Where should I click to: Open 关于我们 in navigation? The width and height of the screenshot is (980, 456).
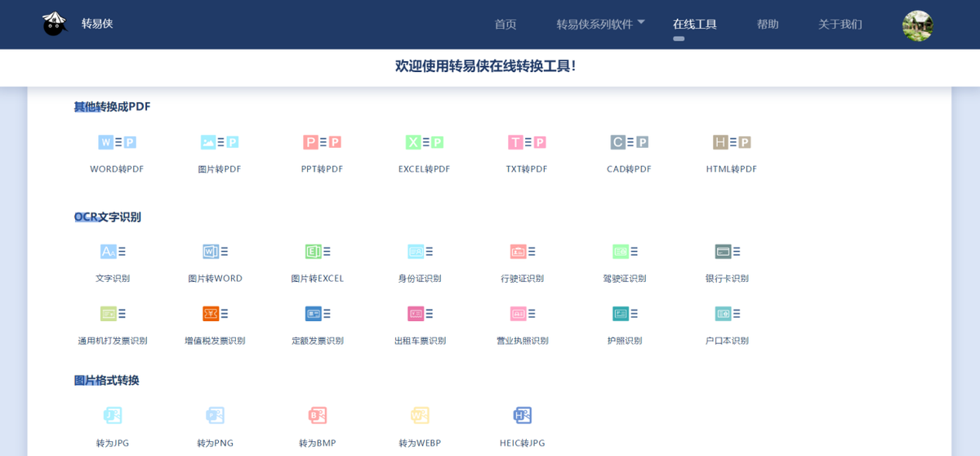[x=840, y=24]
